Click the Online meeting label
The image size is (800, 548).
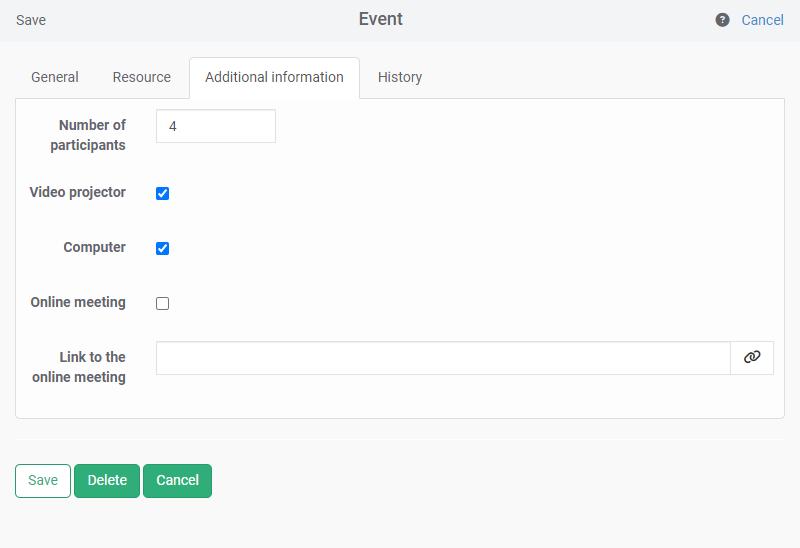click(x=78, y=303)
